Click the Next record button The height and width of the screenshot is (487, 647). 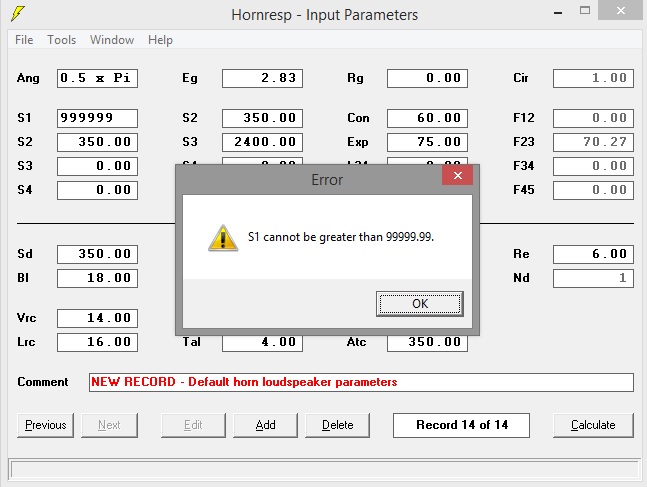coord(109,425)
